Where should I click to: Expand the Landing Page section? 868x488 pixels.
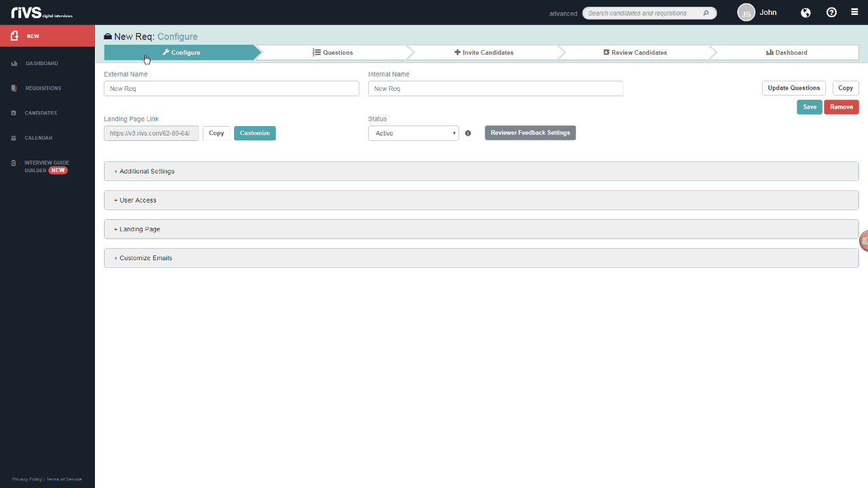click(x=481, y=229)
